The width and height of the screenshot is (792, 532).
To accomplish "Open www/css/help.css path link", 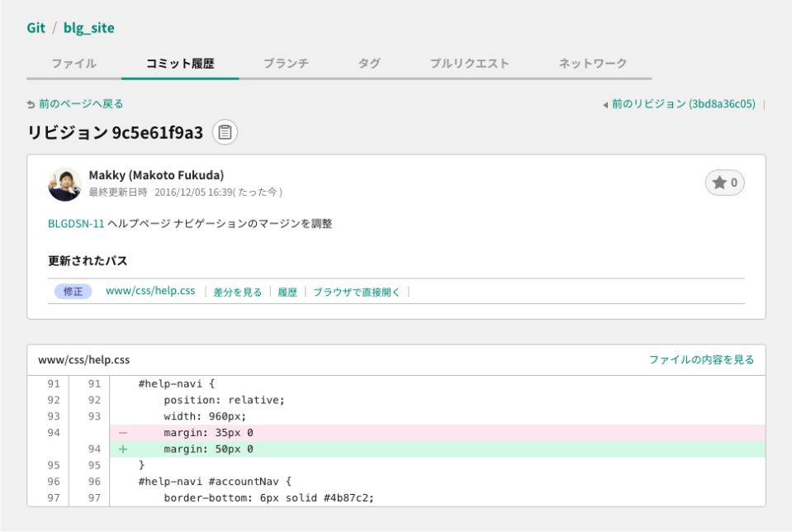I will [150, 291].
